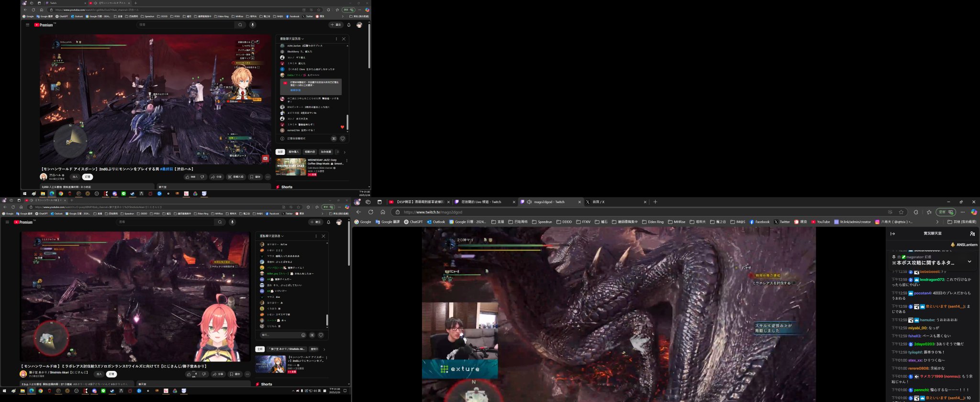The image size is (980, 402).
Task: Dislike the 渋谷ハル stream video
Action: point(202,177)
